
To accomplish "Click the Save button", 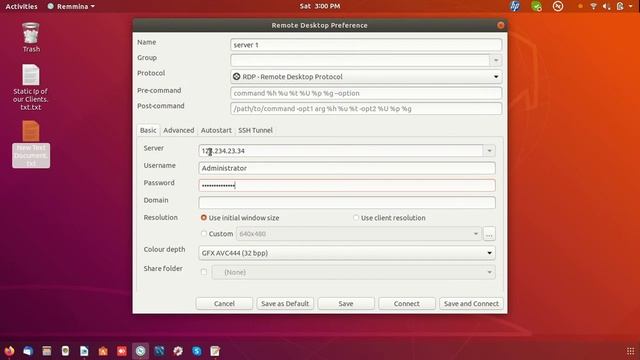I will click(346, 304).
